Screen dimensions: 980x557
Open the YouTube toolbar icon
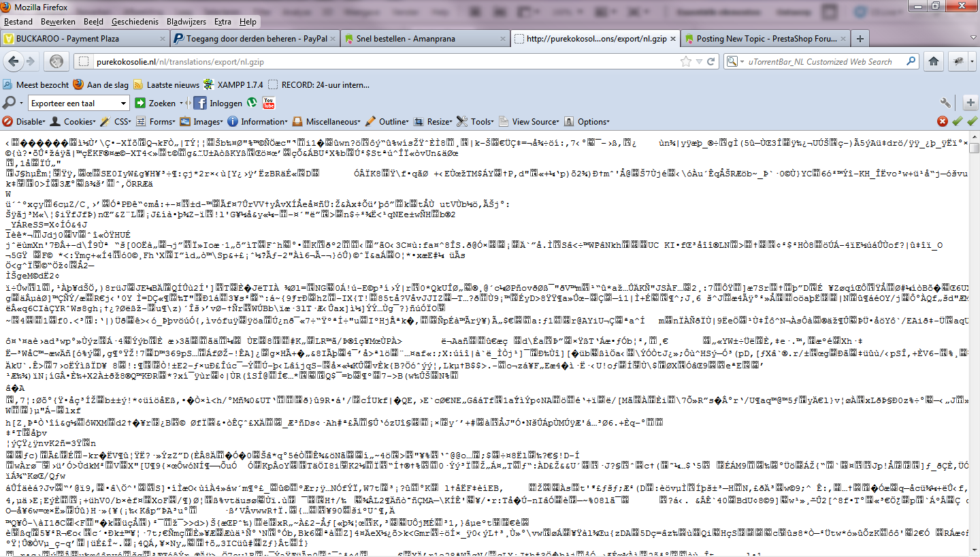(269, 103)
